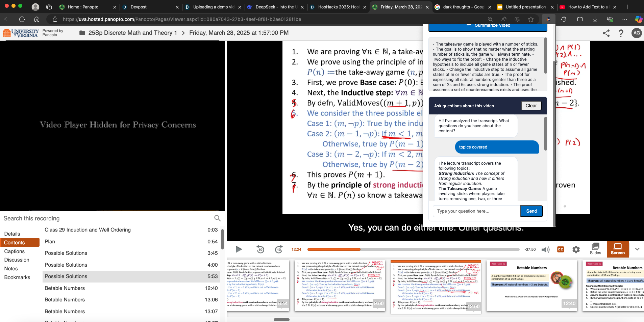The width and height of the screenshot is (644, 322).
Task: Open Copilot sidebar icon
Action: pos(638,19)
